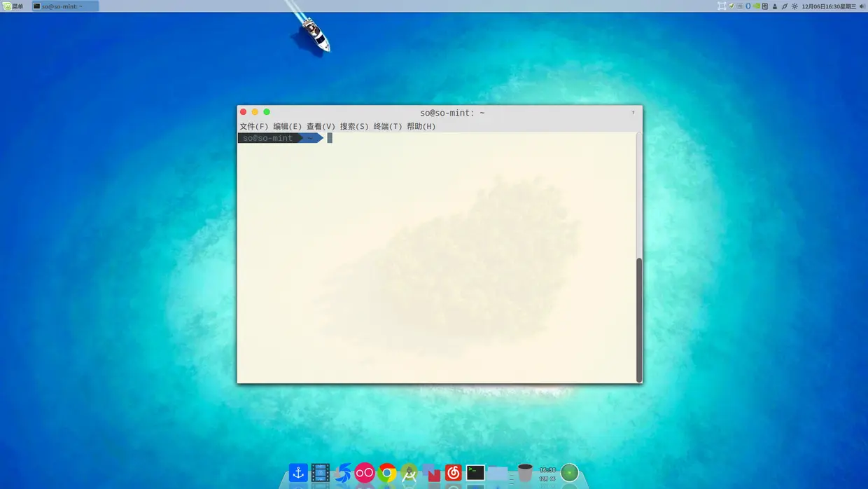
Task: Click the terminal vertical scrollbar handle
Action: click(x=639, y=319)
